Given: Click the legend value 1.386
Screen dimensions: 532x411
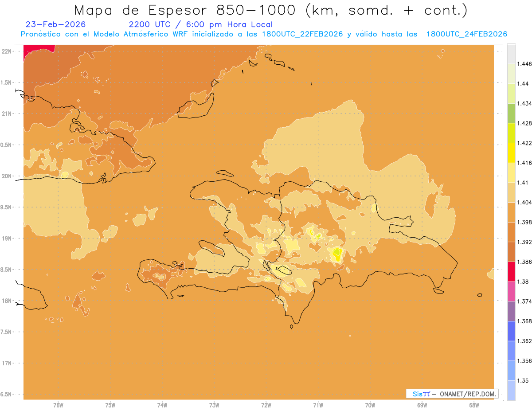Looking at the screenshot, I should (x=525, y=262).
